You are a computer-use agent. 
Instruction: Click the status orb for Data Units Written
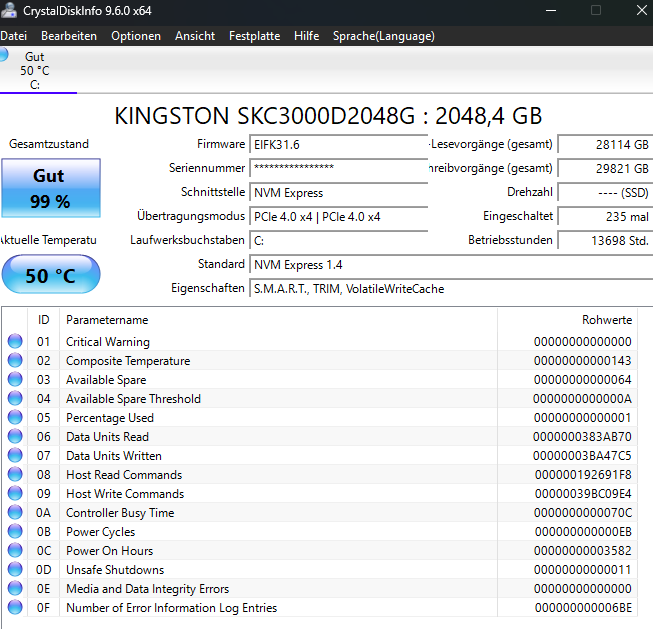click(15, 455)
